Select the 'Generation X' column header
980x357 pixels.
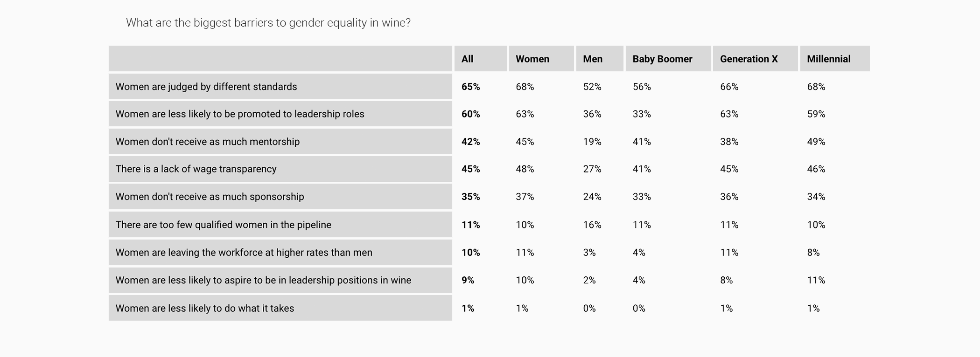(756, 59)
